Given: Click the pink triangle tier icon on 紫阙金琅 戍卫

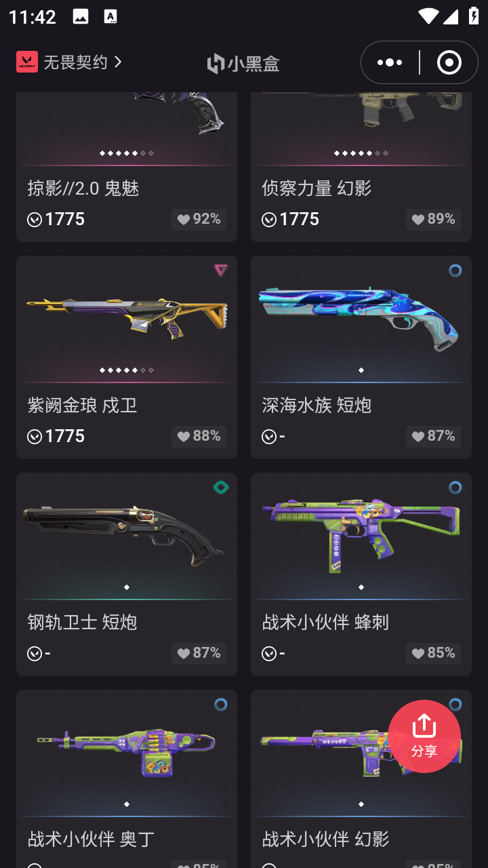Looking at the screenshot, I should (x=220, y=271).
